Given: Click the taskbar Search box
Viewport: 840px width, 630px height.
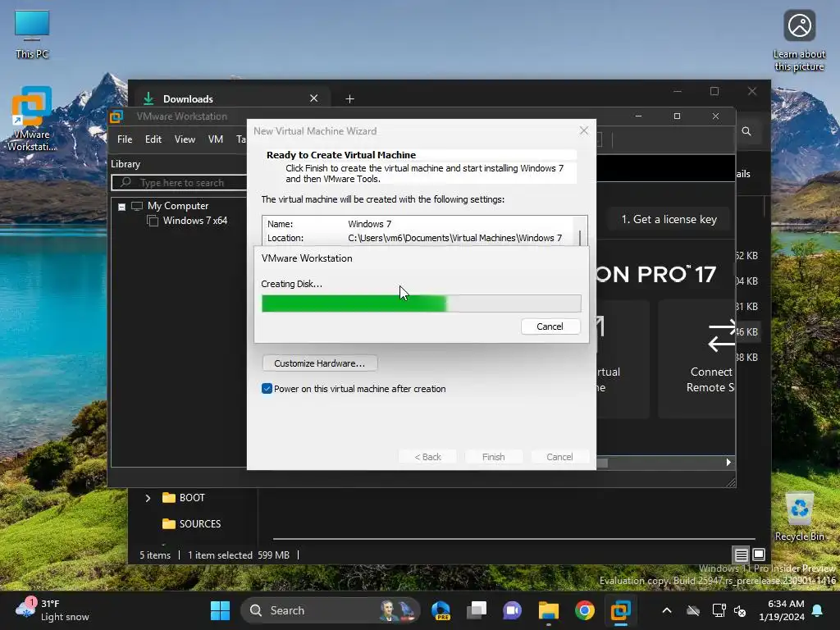Looking at the screenshot, I should click(x=331, y=610).
